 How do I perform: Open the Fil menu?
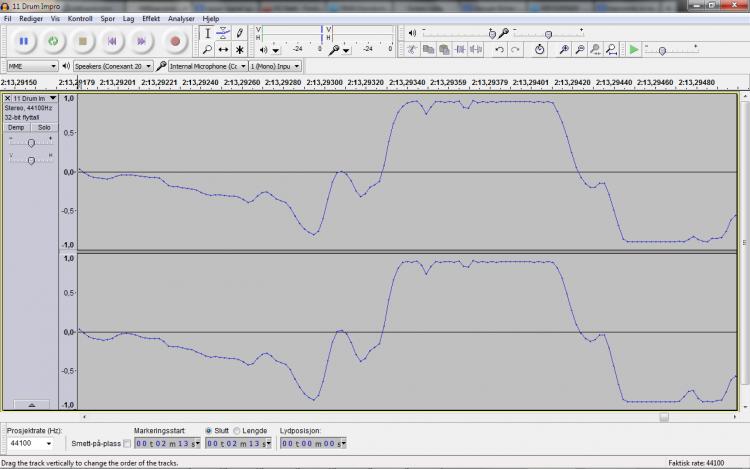(x=8, y=19)
